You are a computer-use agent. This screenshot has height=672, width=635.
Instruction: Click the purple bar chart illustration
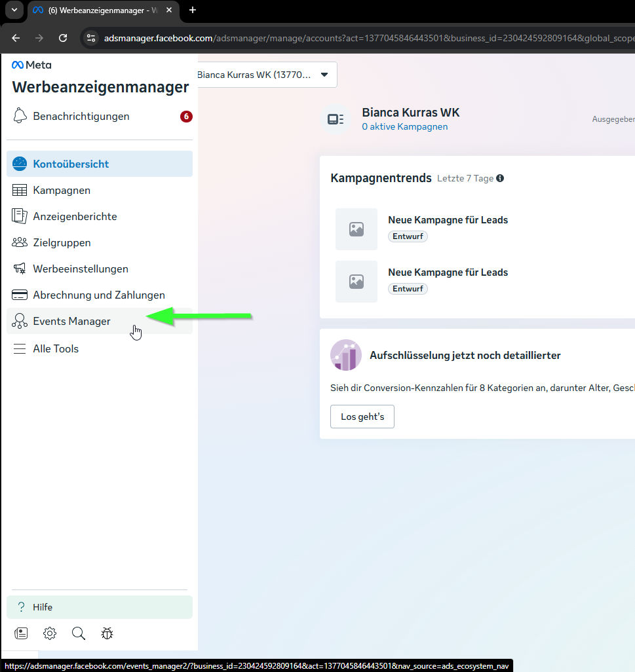pyautogui.click(x=346, y=355)
